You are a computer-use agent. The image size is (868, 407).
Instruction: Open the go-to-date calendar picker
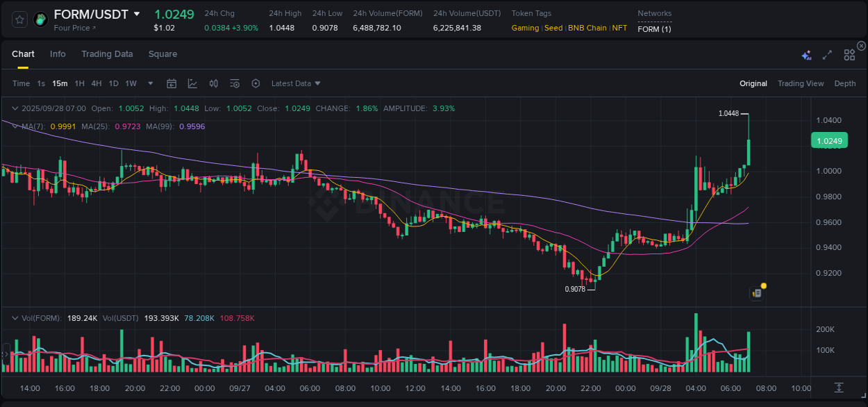(x=172, y=83)
